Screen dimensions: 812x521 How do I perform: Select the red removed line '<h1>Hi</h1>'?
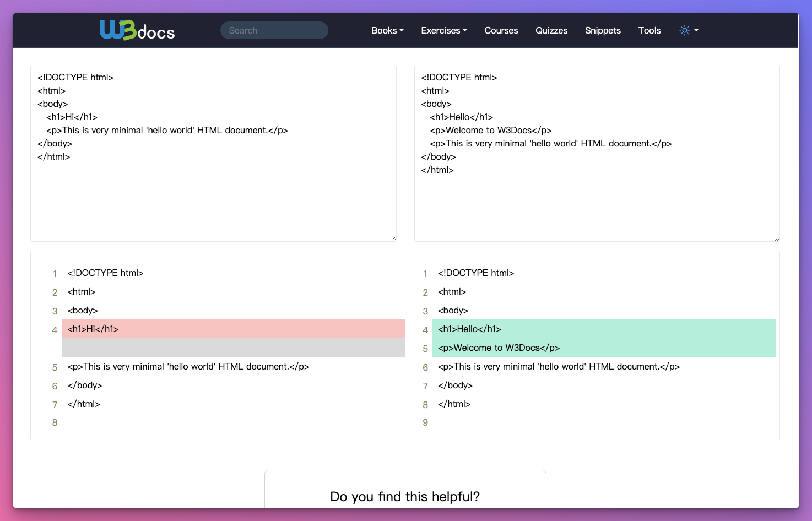234,329
